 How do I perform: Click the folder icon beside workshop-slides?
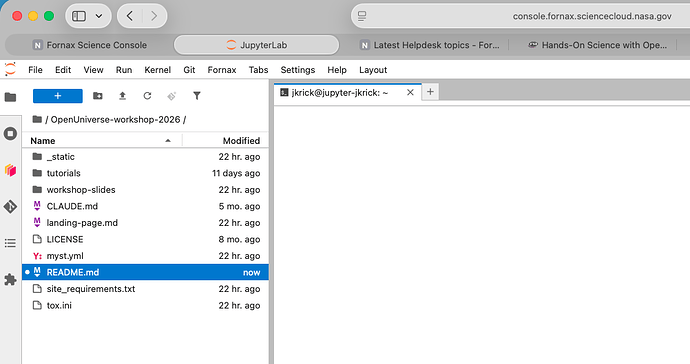[37, 190]
